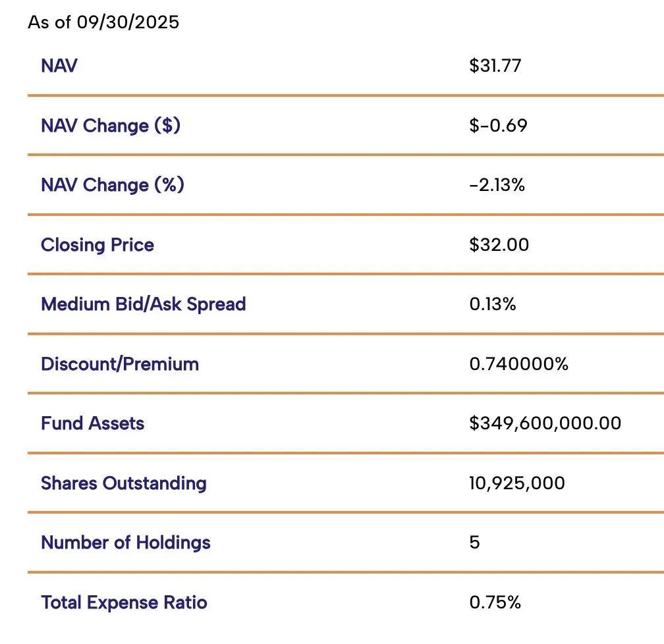This screenshot has height=644, width=664.
Task: Click the NAV Change (%) label
Action: 113,185
